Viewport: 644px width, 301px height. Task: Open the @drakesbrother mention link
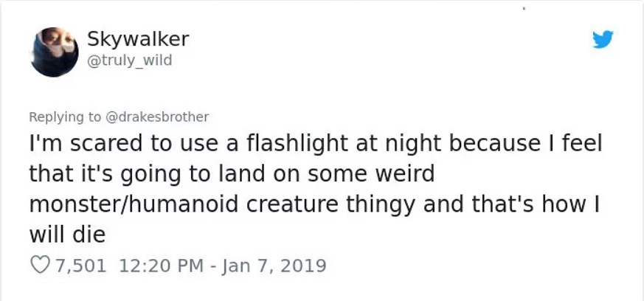[158, 117]
